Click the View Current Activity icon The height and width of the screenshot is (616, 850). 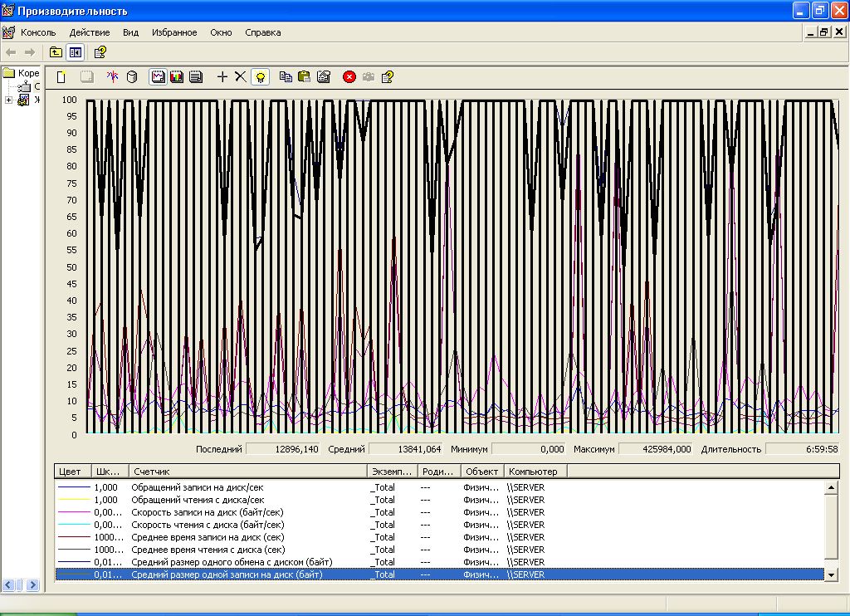(x=111, y=77)
